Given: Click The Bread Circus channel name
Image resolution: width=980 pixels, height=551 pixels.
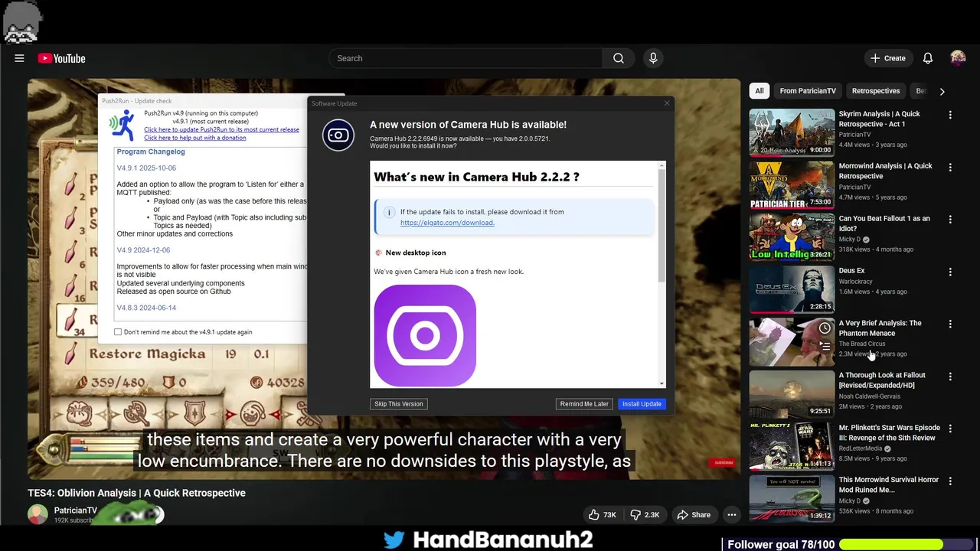Looking at the screenshot, I should (861, 344).
